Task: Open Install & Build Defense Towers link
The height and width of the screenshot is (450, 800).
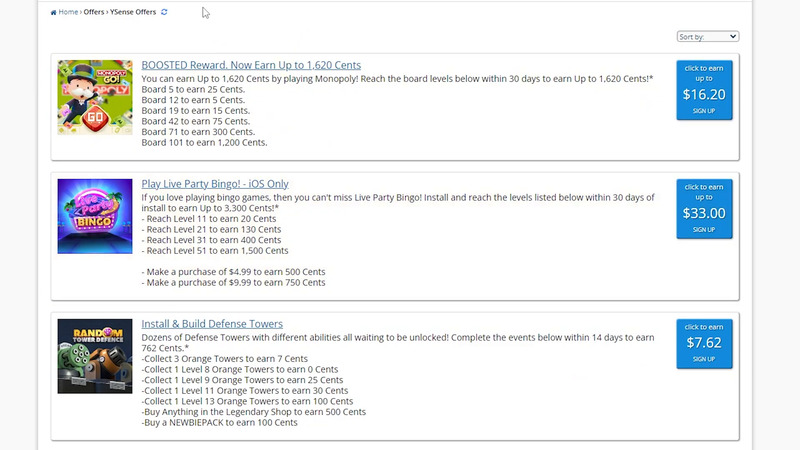Action: point(212,324)
